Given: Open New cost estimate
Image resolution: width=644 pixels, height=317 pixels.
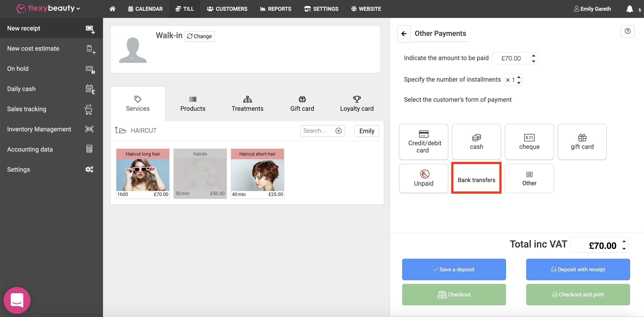Looking at the screenshot, I should point(52,49).
